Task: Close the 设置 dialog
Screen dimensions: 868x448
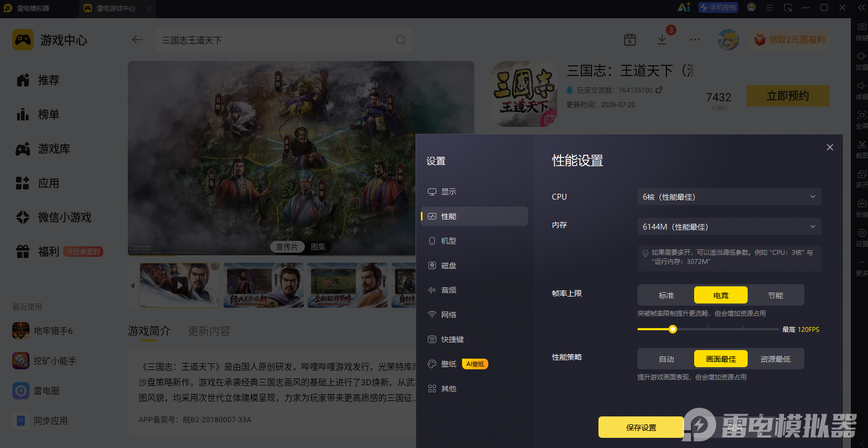Action: (830, 147)
